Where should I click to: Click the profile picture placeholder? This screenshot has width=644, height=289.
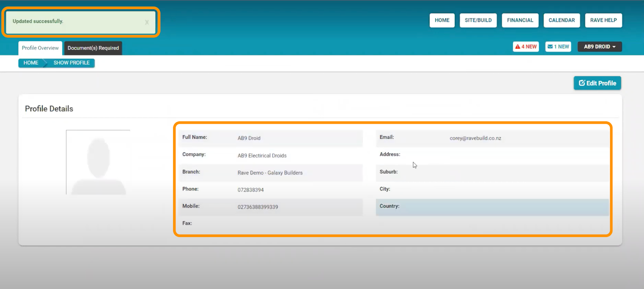coord(98,162)
